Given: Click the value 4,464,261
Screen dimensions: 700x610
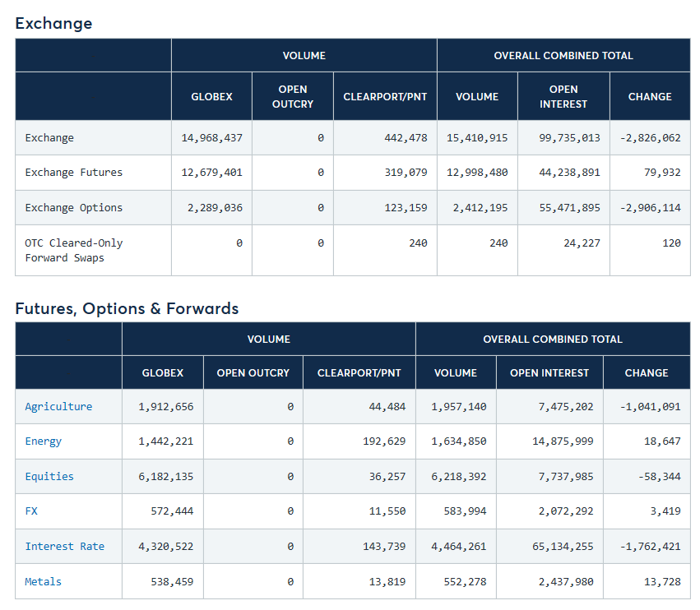Looking at the screenshot, I should pos(458,546).
